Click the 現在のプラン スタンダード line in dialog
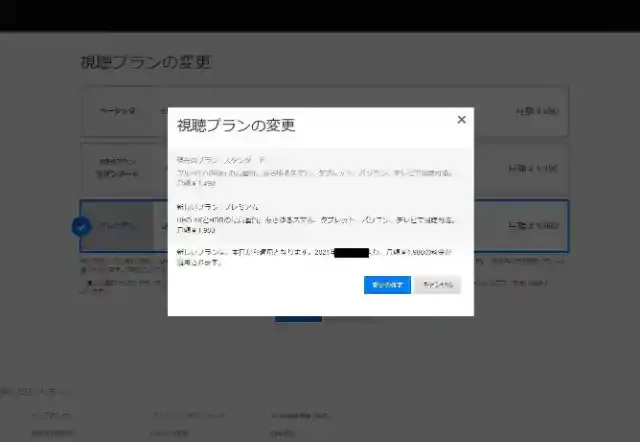The height and width of the screenshot is (442, 640). [221, 160]
